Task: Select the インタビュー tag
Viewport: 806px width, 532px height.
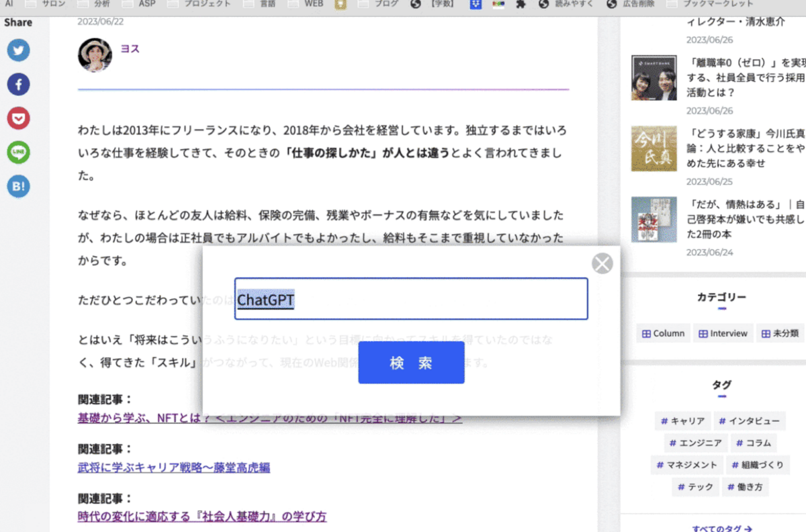Action: click(x=750, y=421)
